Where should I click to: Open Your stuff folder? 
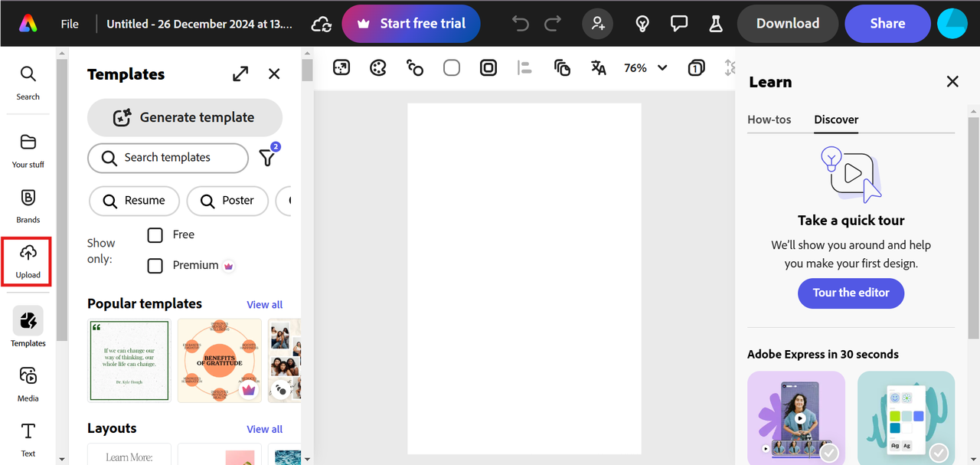(x=28, y=150)
